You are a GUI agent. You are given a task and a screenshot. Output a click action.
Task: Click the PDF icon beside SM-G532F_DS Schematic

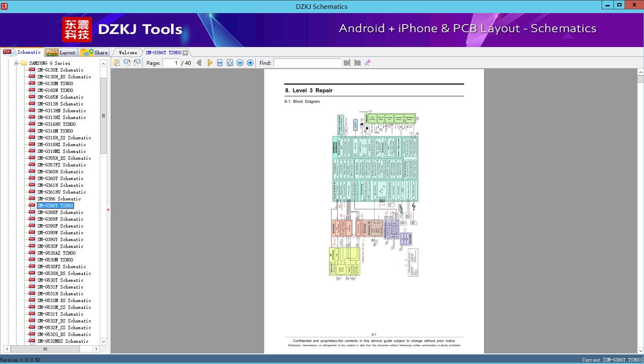coord(32,320)
